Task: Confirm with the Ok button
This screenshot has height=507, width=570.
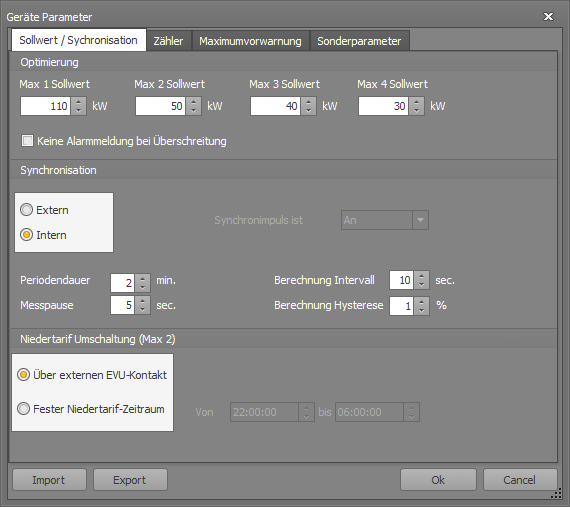Action: (x=438, y=480)
